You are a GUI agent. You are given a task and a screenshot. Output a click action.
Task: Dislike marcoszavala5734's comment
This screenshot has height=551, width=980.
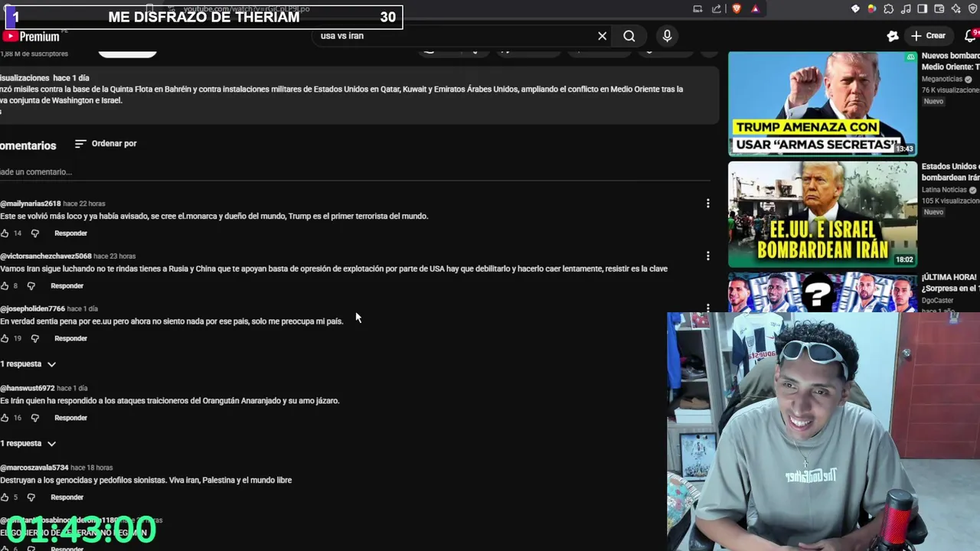point(31,497)
